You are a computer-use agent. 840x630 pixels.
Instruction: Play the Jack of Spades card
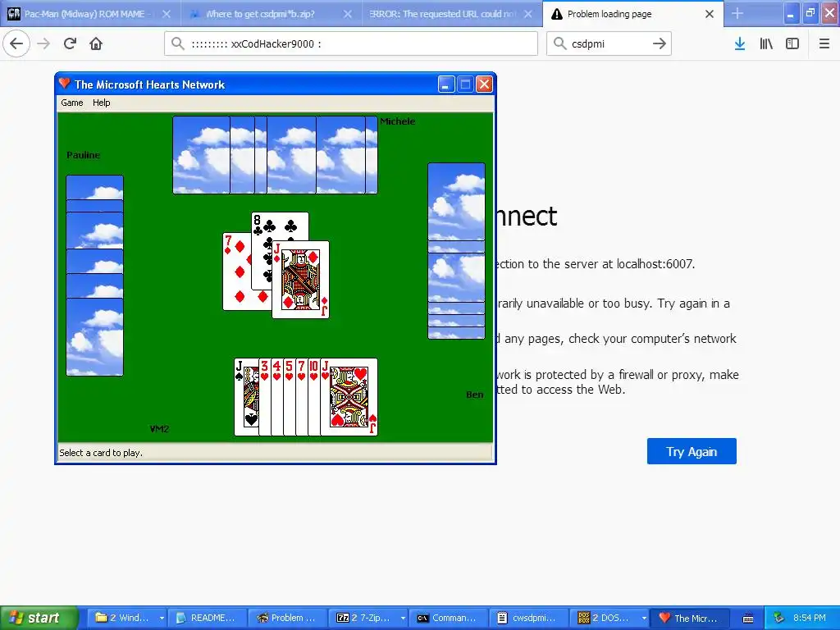246,397
